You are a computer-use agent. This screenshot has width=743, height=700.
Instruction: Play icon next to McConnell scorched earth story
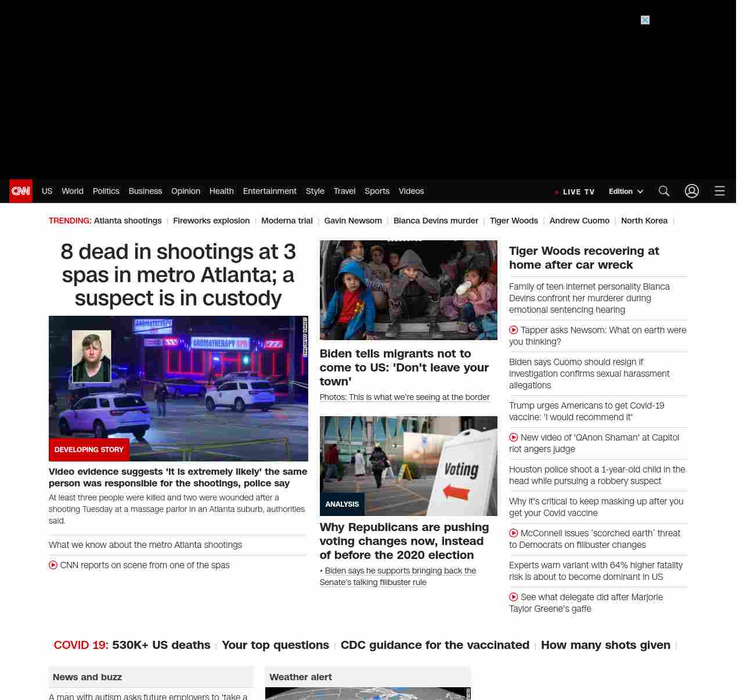tap(514, 533)
